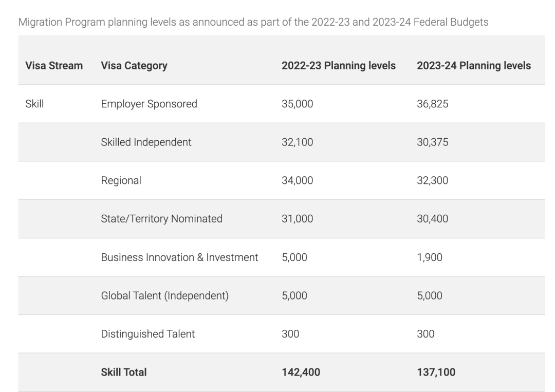The height and width of the screenshot is (392, 555).
Task: Select the Regional category cell
Action: 121,180
